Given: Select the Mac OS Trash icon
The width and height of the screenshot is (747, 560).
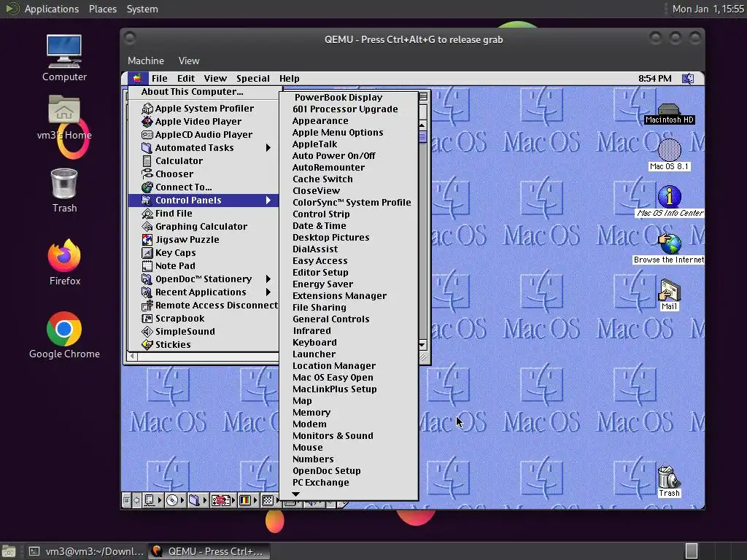Looking at the screenshot, I should (x=669, y=481).
